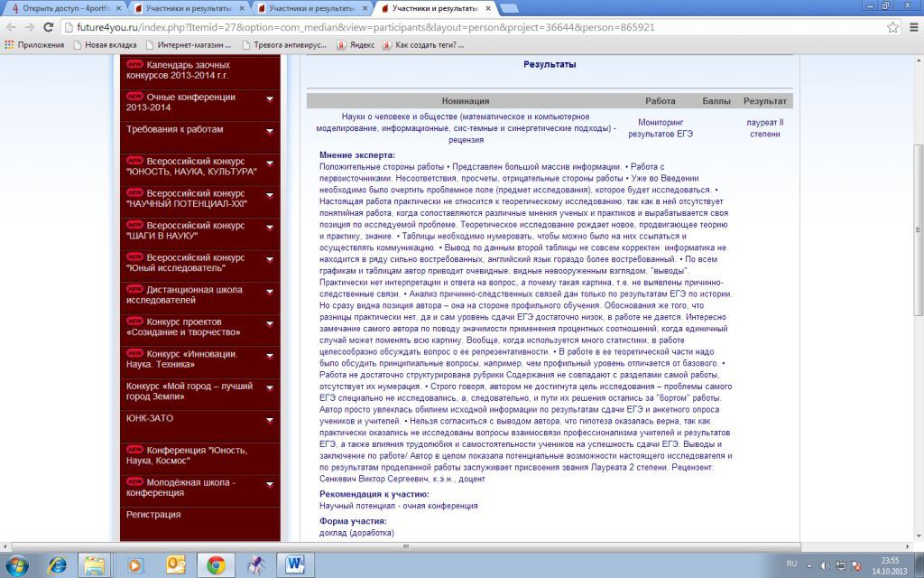
Task: Open Outlook from the taskbar
Action: [x=176, y=564]
